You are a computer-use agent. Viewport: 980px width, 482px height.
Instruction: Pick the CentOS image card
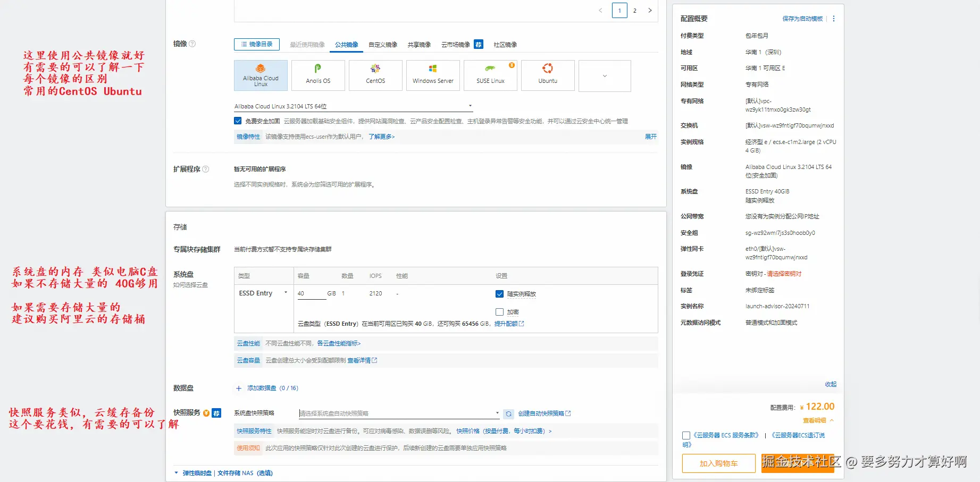click(375, 75)
